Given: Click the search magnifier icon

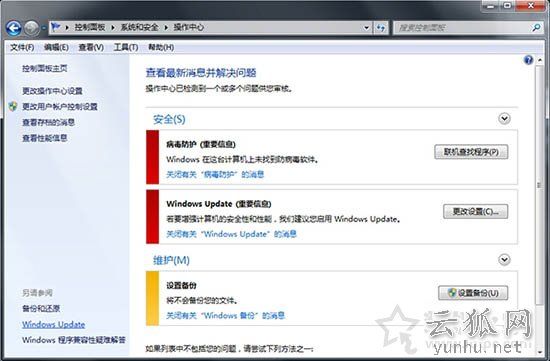Looking at the screenshot, I should click(536, 27).
